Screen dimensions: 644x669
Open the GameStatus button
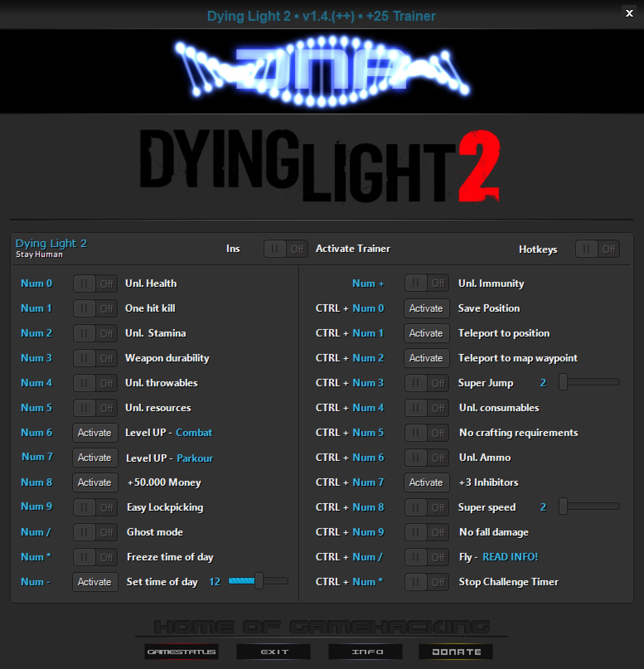click(182, 652)
